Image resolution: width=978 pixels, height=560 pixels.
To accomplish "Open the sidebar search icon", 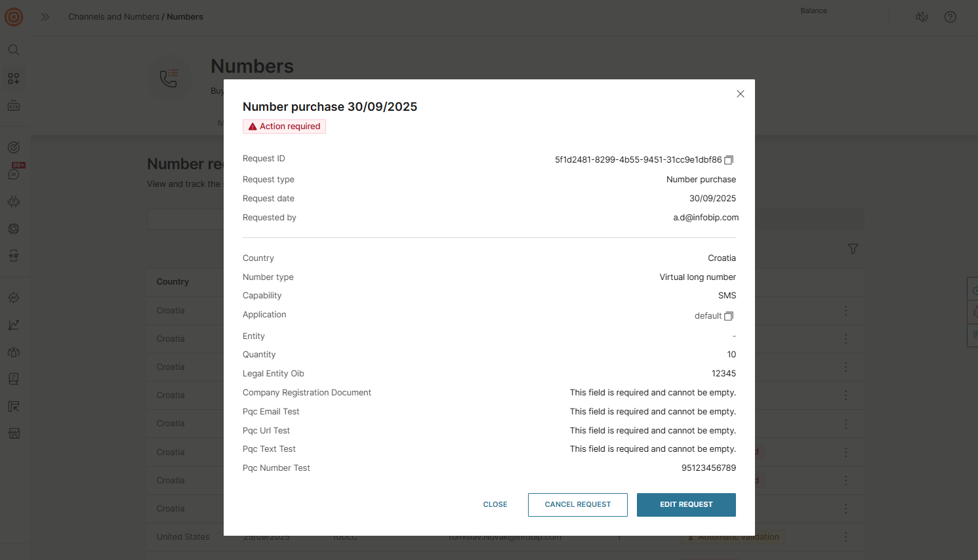I will 14,50.
